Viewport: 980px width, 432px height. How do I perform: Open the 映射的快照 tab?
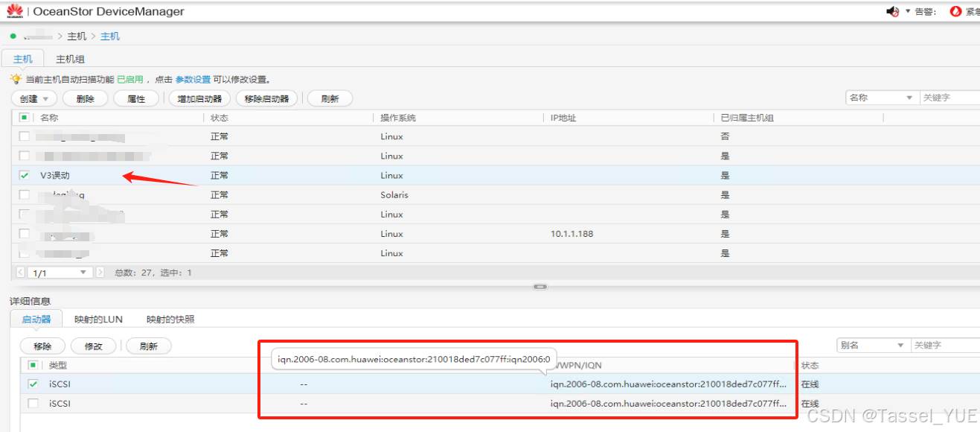click(170, 319)
